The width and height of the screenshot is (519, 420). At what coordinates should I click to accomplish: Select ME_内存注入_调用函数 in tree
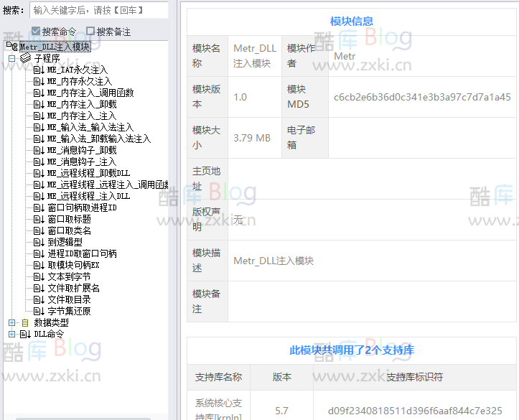coord(90,93)
